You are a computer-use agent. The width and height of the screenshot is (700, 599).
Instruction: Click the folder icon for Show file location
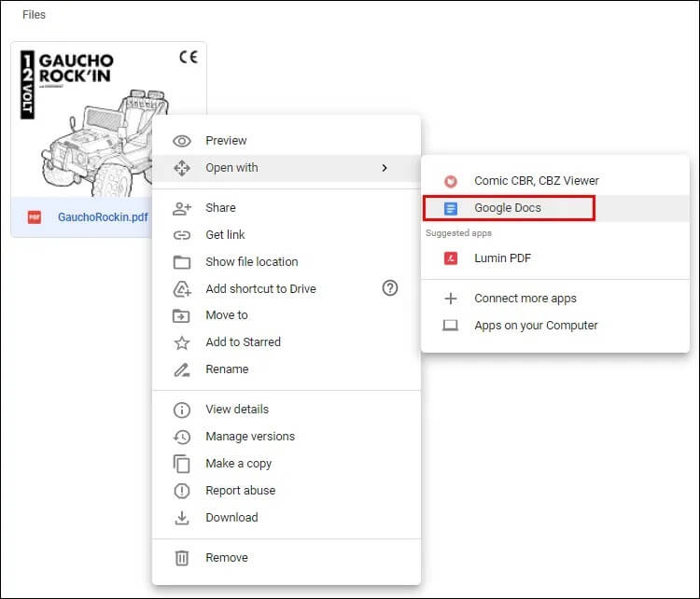[x=182, y=262]
